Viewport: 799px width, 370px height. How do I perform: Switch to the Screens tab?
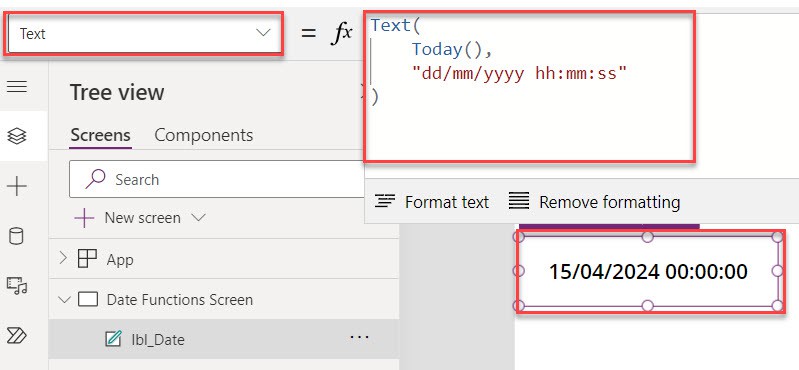click(x=100, y=135)
